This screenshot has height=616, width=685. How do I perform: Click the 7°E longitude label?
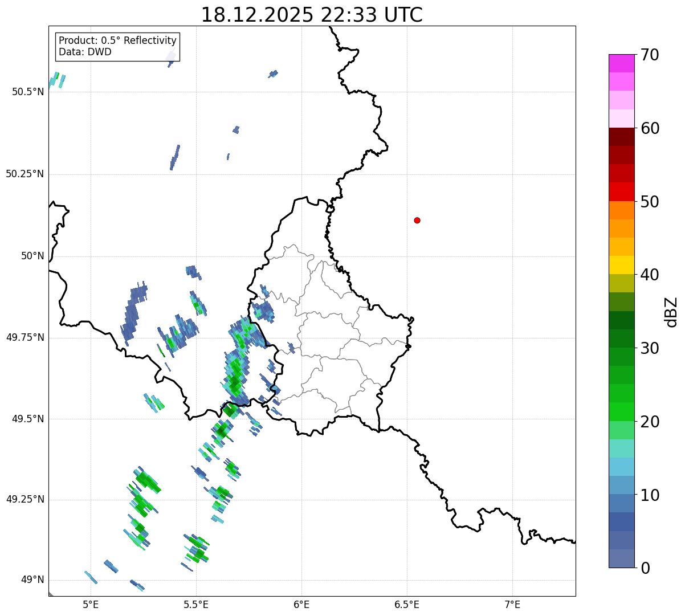(x=512, y=604)
